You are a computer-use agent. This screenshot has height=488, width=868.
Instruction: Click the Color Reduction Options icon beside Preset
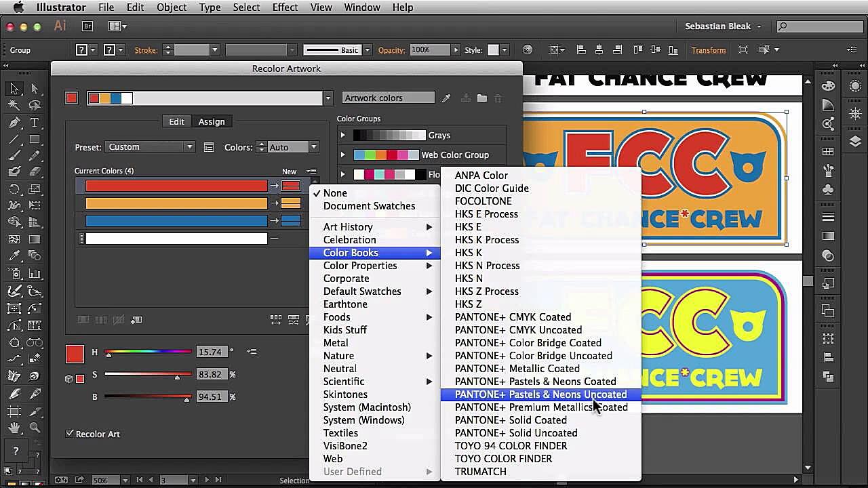coord(209,147)
